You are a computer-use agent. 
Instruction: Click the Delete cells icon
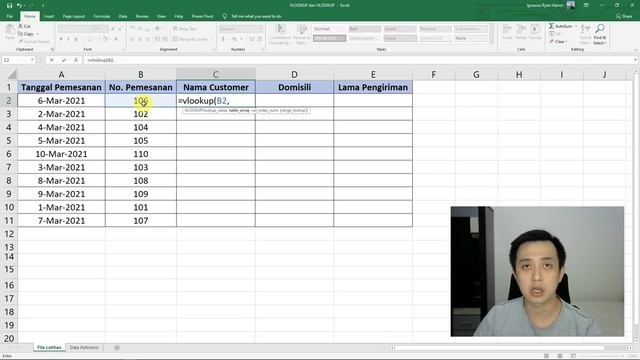tap(521, 33)
